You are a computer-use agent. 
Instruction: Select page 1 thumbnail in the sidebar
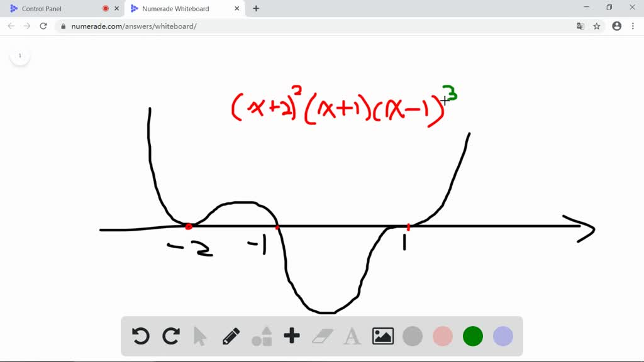tap(20, 55)
